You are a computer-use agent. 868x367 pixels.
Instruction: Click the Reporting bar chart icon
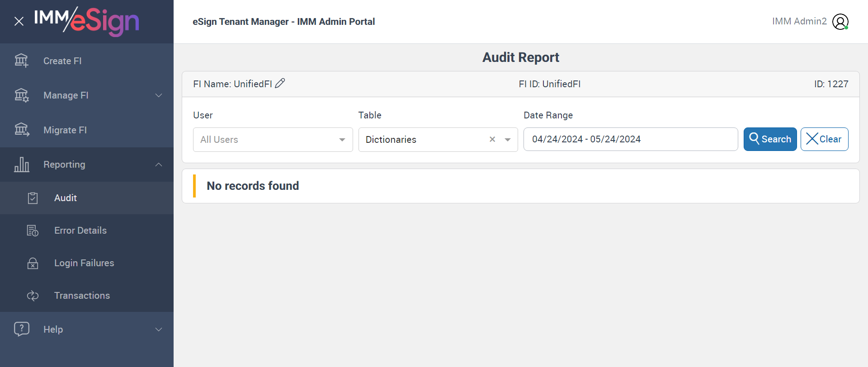[x=21, y=165]
